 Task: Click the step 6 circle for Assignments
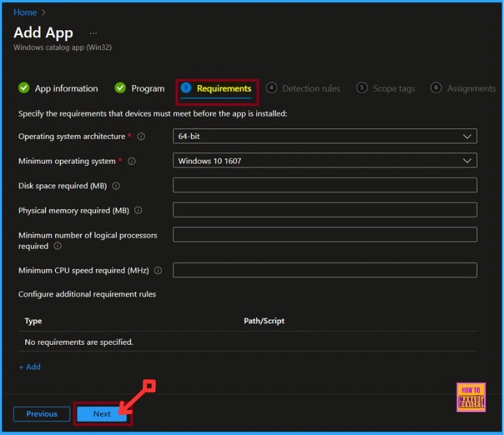(436, 88)
